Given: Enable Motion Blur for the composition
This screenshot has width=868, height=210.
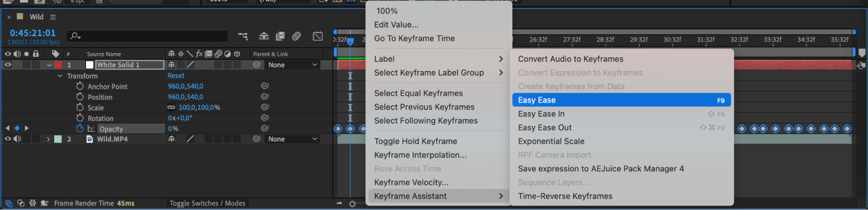Looking at the screenshot, I should click(297, 36).
